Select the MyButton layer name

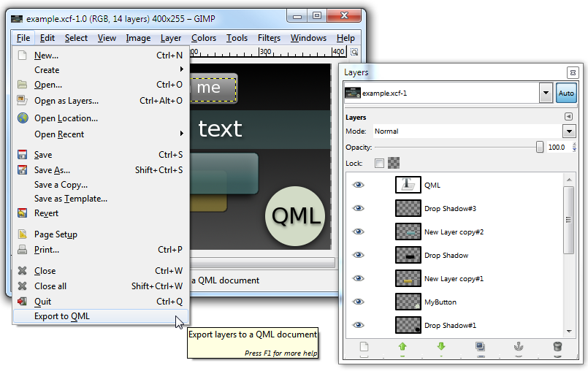pos(440,302)
